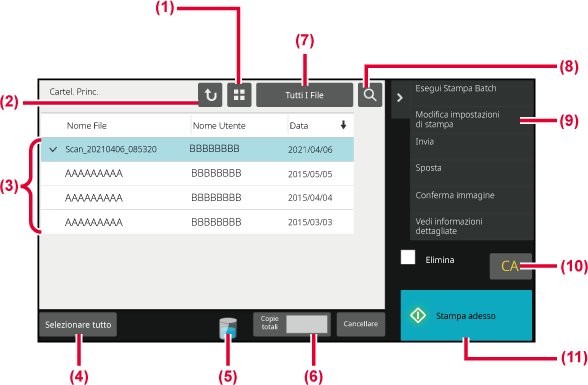Screen dimensions: 588x385
Task: Click the Cancellare button
Action: tap(361, 324)
